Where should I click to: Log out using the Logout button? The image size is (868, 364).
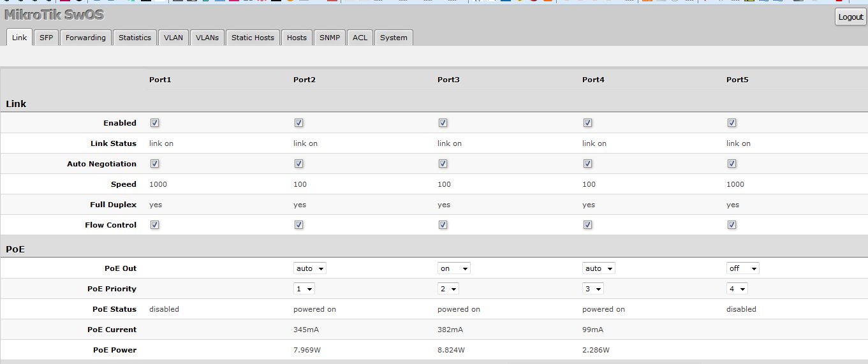pyautogui.click(x=851, y=17)
